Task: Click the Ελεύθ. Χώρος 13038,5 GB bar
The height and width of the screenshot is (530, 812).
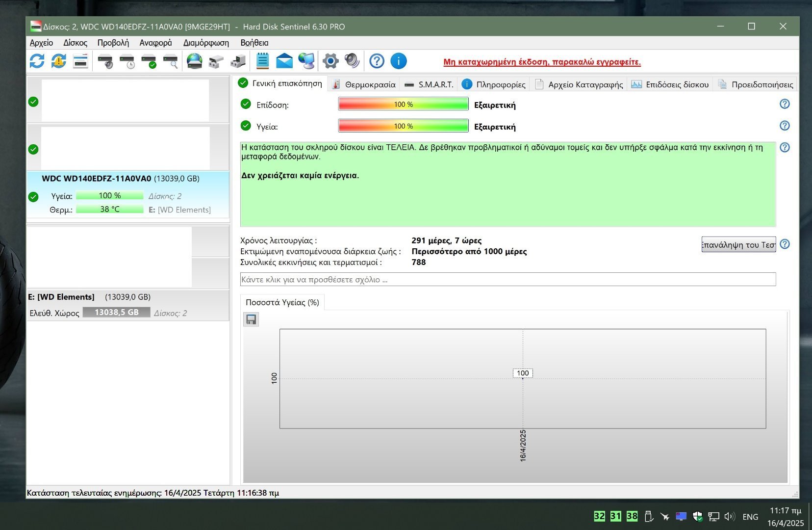Action: click(x=116, y=312)
